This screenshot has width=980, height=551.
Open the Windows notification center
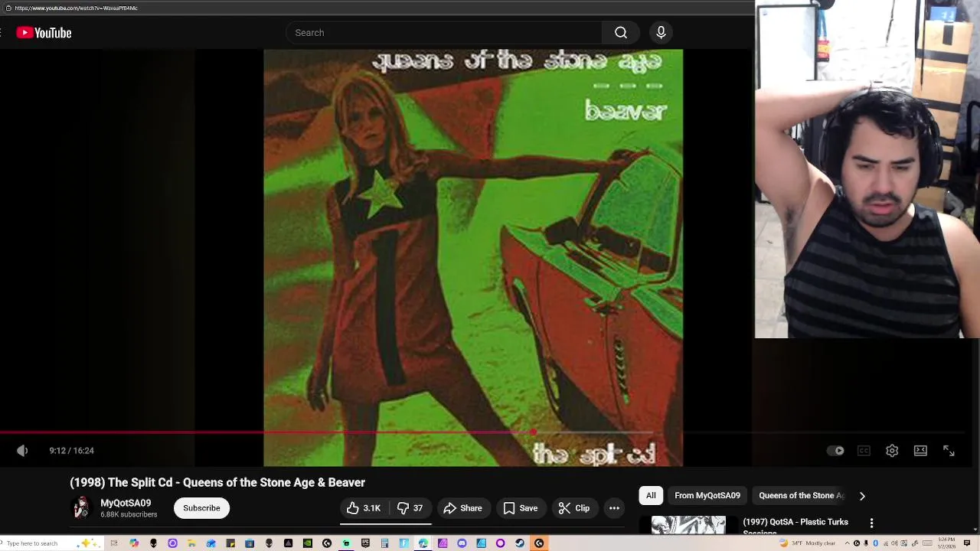tap(966, 543)
